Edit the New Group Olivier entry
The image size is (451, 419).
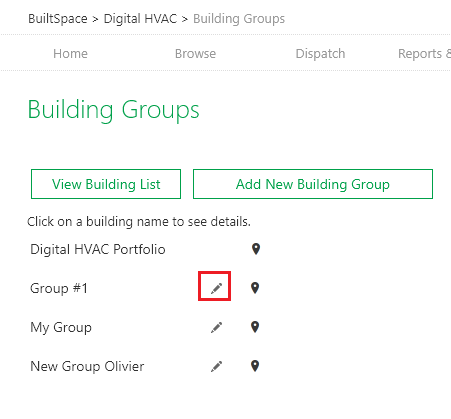tap(216, 366)
